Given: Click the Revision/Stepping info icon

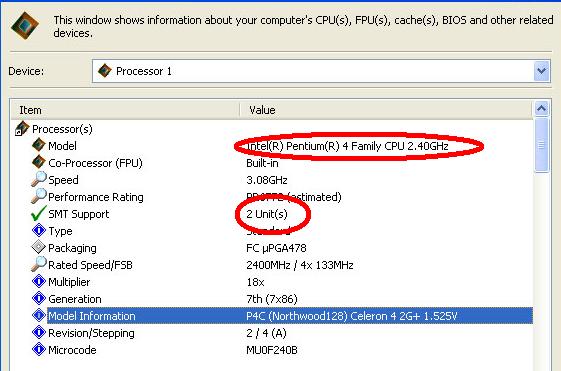Looking at the screenshot, I should pos(39,332).
